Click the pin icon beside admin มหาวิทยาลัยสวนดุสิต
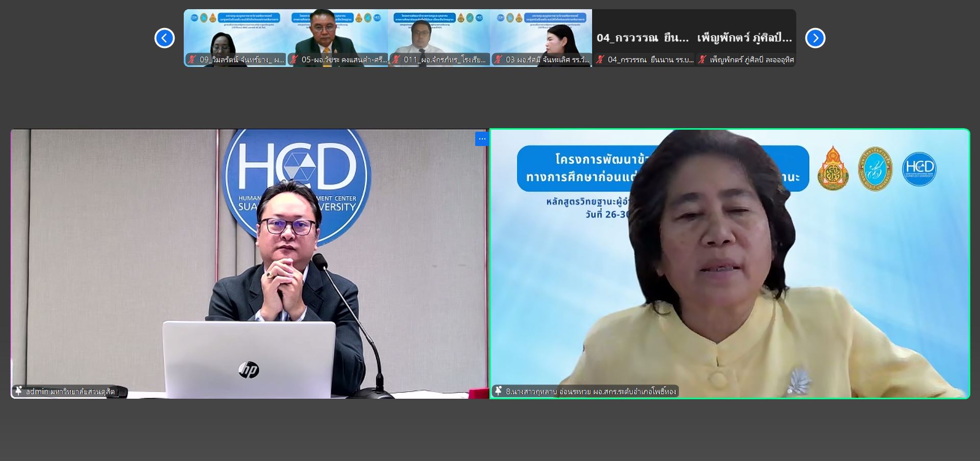 (x=19, y=391)
